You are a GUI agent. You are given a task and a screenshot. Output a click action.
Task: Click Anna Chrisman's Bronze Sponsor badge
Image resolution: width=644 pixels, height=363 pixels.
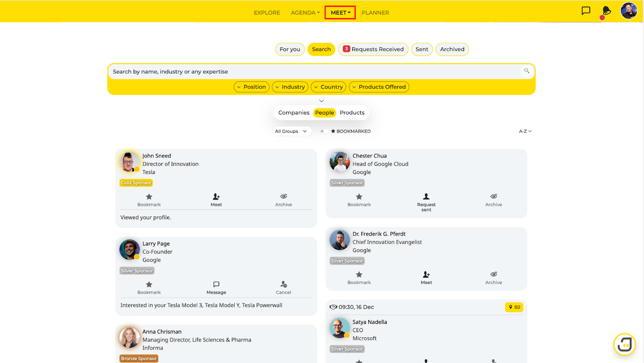click(139, 359)
